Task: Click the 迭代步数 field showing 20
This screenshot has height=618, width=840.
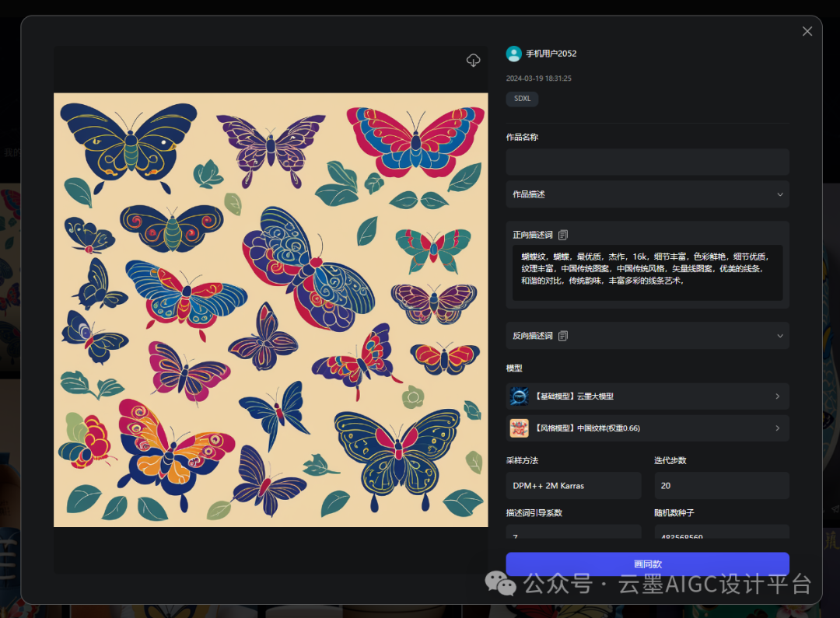Action: pyautogui.click(x=722, y=486)
